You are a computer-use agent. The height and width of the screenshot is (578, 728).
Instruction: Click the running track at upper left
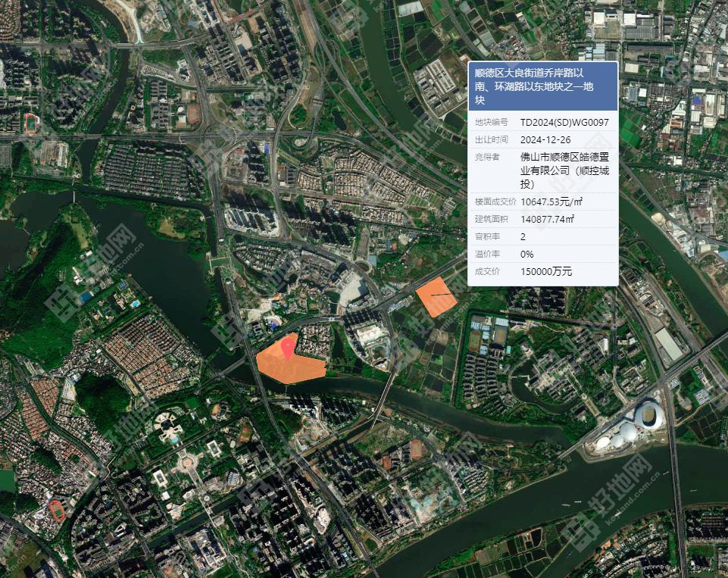point(31,124)
